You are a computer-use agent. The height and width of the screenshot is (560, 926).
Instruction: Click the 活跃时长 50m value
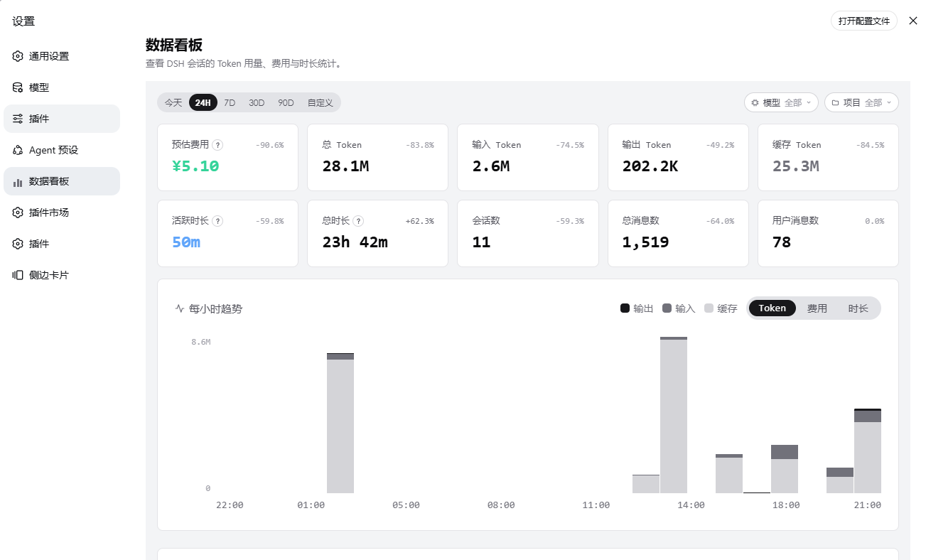[186, 242]
